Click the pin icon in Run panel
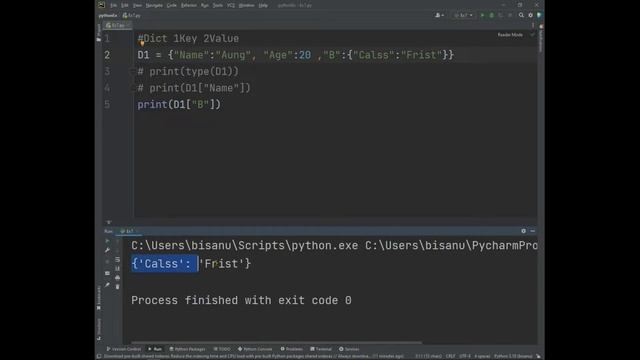Screen dimensions: 640x360 (x=107, y=285)
